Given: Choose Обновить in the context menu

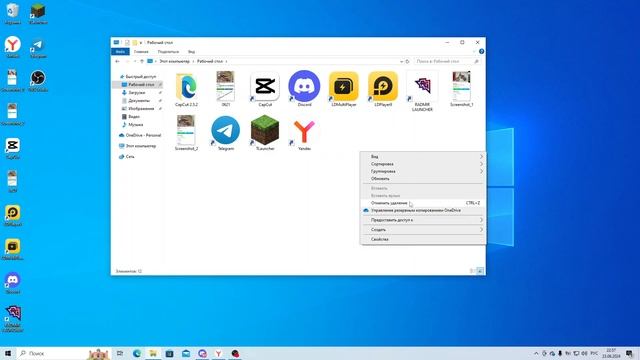Looking at the screenshot, I should point(423,179).
